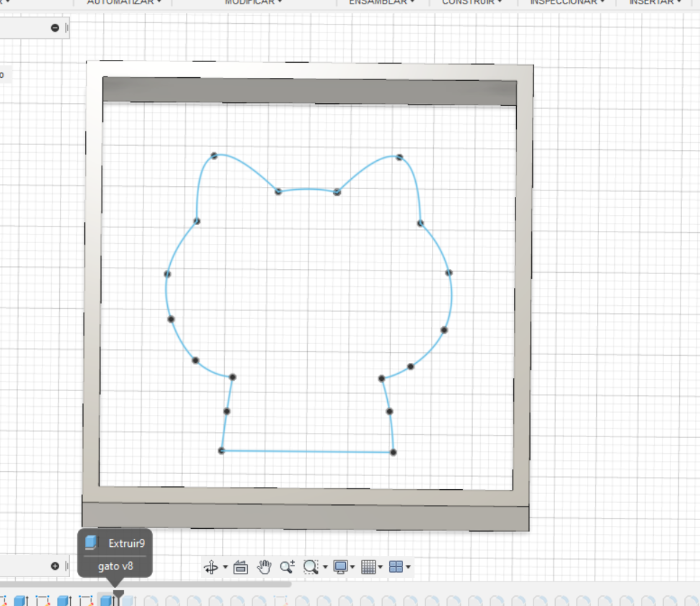Screen dimensions: 700x606
Task: Select the right ear tip sketch point
Action: (x=399, y=157)
